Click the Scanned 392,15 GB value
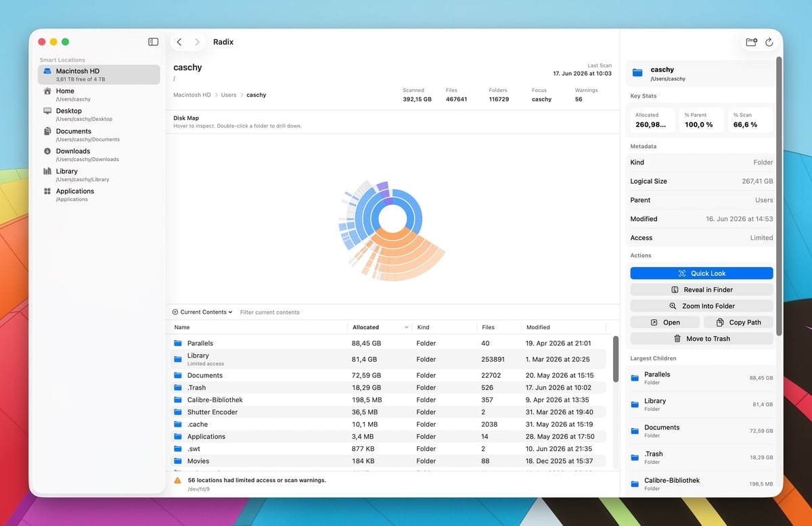Screen dimensions: 812x526 click(417, 99)
